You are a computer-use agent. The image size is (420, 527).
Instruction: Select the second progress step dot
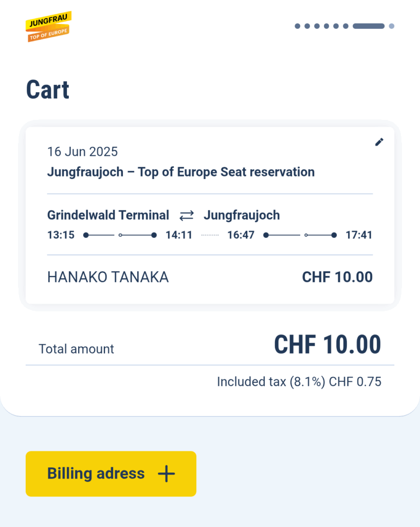click(x=307, y=26)
